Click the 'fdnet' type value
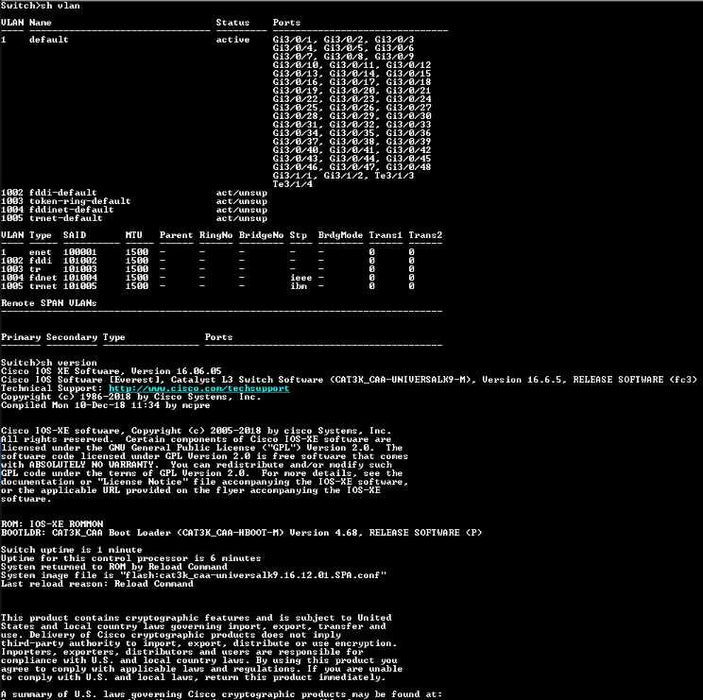 coord(43,278)
